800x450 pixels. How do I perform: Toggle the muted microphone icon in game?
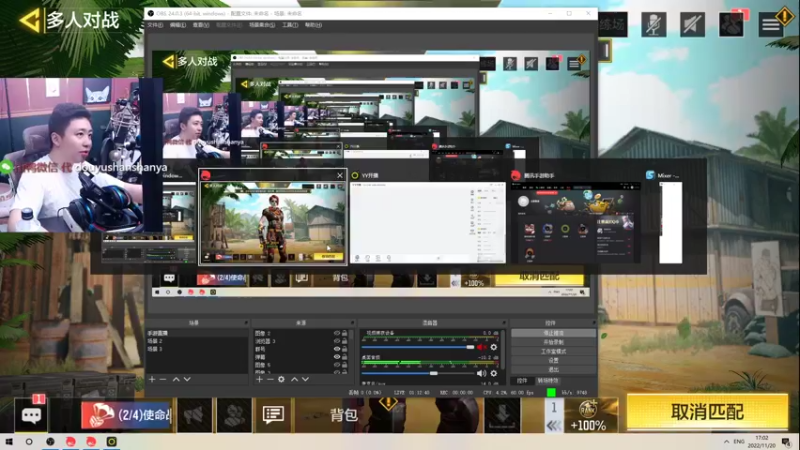coord(654,24)
